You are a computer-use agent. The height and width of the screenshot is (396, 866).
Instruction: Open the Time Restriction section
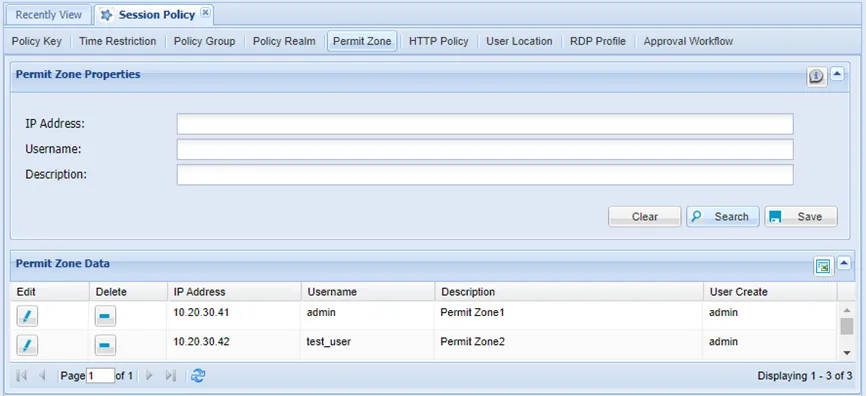point(117,41)
